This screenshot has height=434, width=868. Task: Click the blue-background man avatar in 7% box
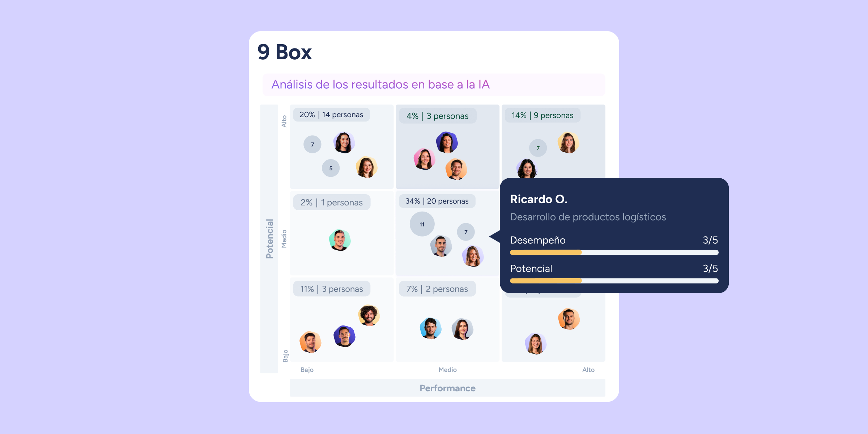click(430, 328)
